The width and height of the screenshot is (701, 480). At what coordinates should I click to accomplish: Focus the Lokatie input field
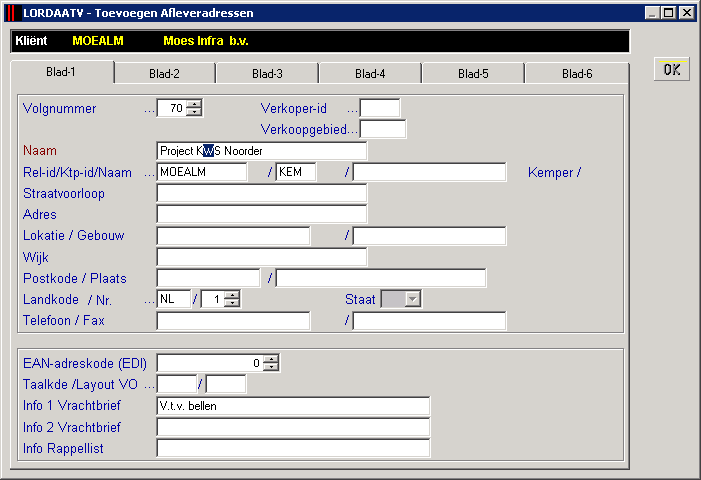(x=233, y=236)
